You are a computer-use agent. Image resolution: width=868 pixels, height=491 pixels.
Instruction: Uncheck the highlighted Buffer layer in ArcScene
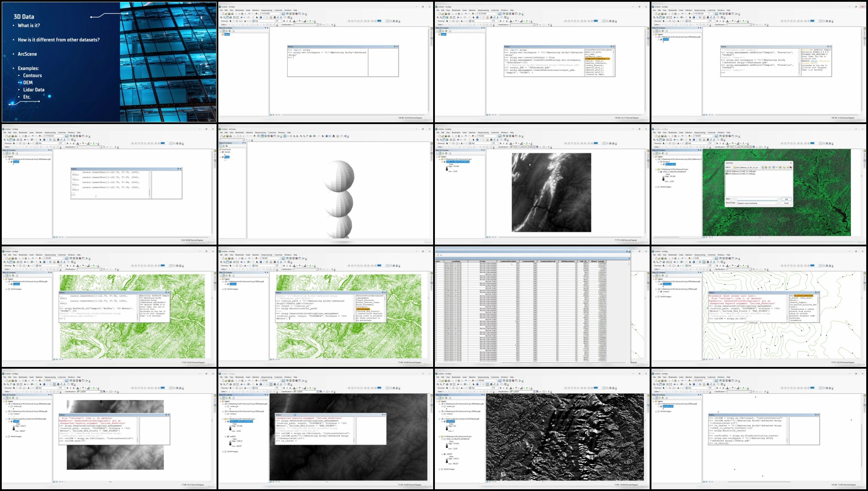(x=223, y=157)
